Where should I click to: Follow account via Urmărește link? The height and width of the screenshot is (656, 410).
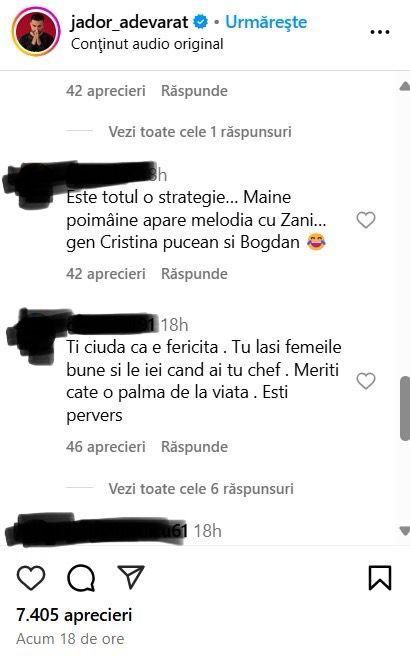(x=266, y=22)
